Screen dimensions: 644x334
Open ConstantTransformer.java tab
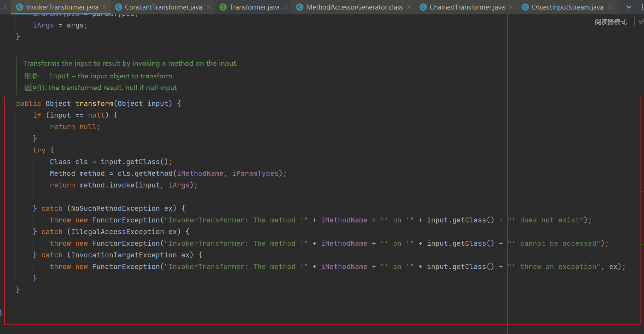coord(163,7)
